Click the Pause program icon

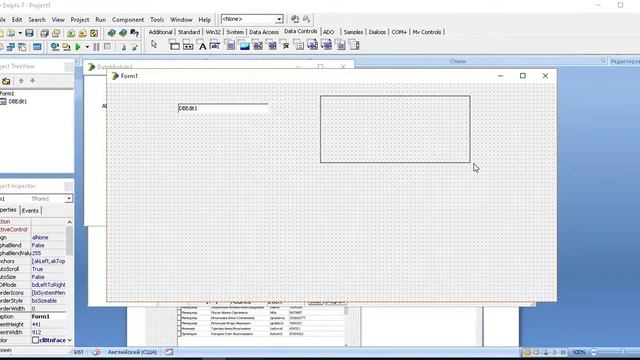pyautogui.click(x=96, y=47)
